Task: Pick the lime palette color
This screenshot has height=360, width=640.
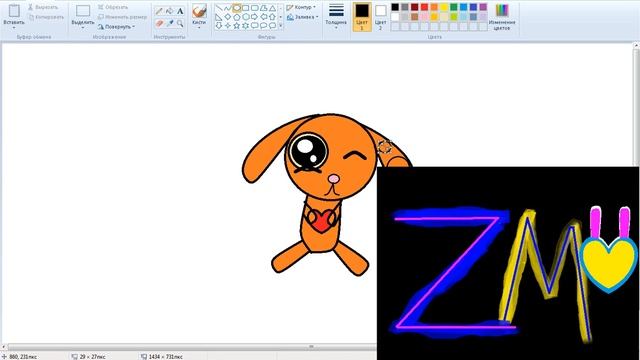Action: coord(454,17)
